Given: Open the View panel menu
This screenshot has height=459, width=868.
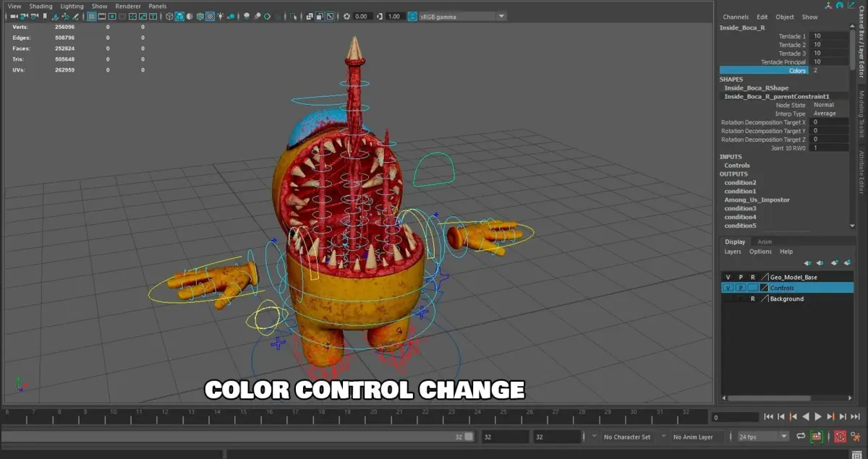Looking at the screenshot, I should [14, 6].
